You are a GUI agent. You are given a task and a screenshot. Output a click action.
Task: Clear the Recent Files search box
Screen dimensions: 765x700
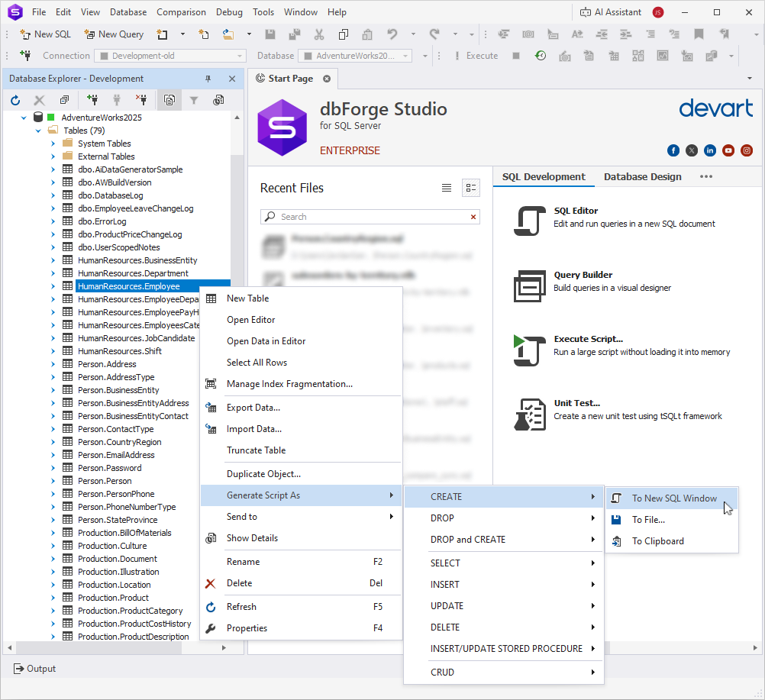(473, 217)
